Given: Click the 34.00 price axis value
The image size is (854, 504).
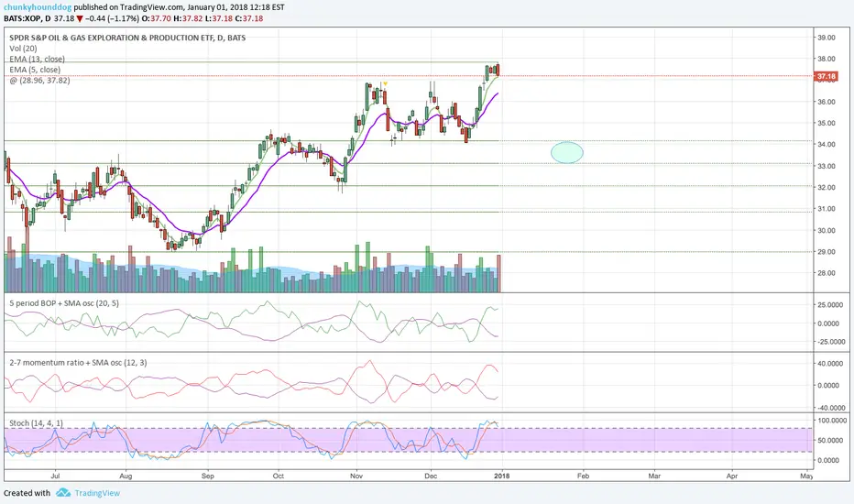Looking at the screenshot, I should tap(827, 145).
